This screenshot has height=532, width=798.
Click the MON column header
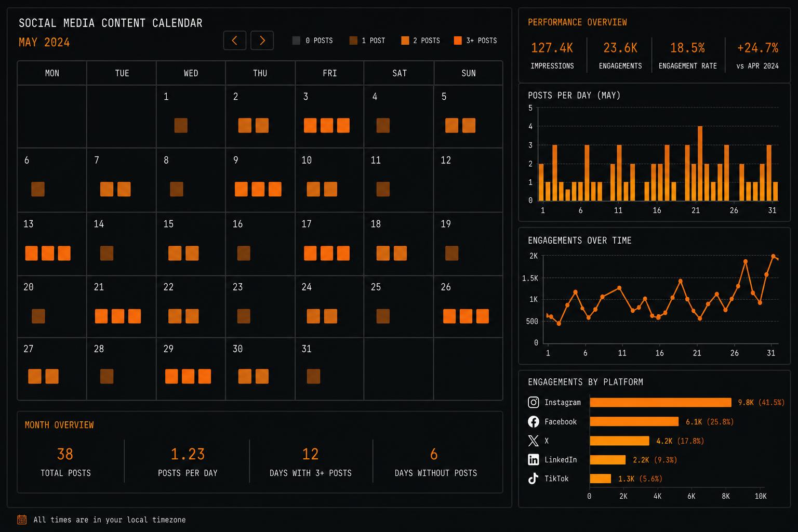pyautogui.click(x=52, y=73)
